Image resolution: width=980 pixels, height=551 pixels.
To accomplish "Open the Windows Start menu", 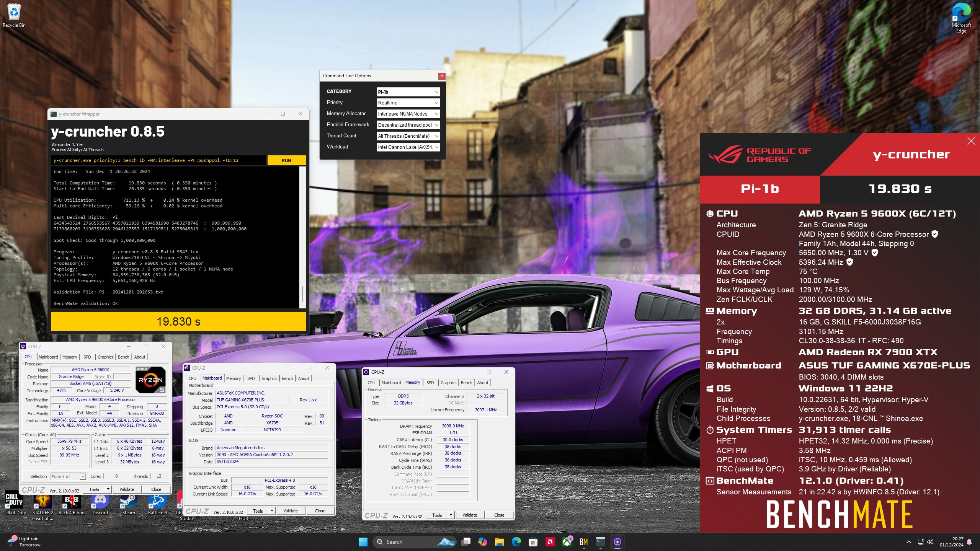I will tap(363, 542).
